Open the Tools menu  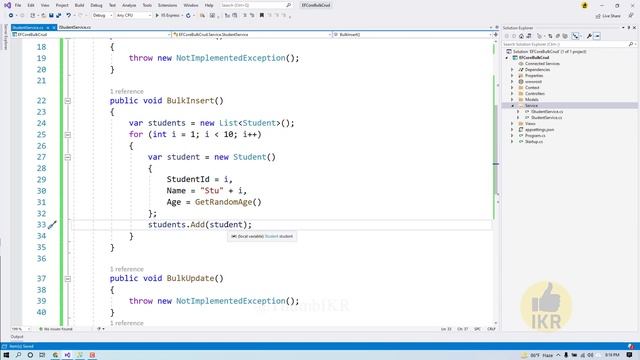(x=147, y=5)
